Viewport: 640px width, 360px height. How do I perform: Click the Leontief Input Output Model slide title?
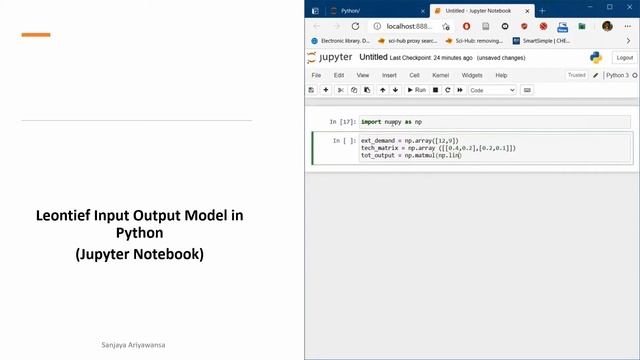(140, 224)
